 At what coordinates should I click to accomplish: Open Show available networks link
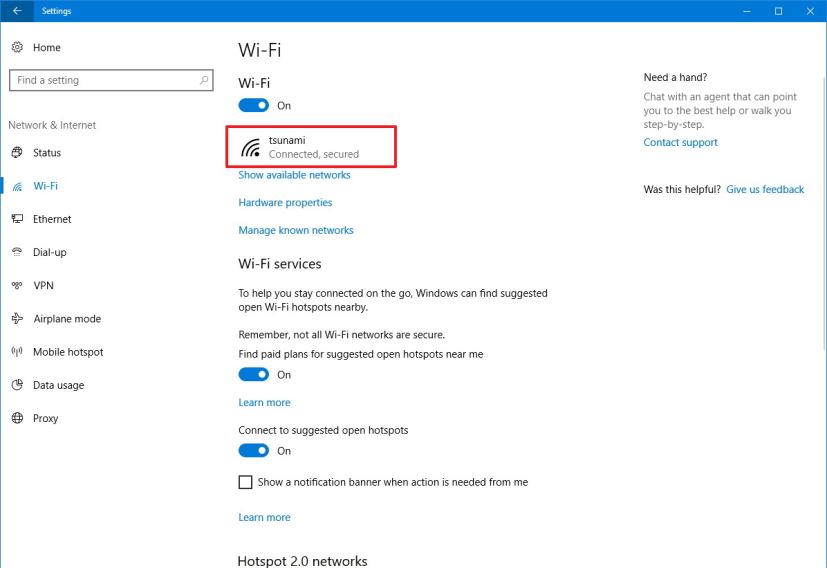[294, 175]
